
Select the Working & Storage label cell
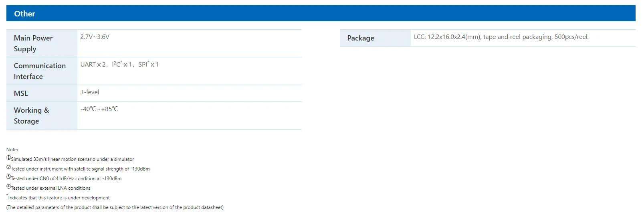pyautogui.click(x=42, y=116)
